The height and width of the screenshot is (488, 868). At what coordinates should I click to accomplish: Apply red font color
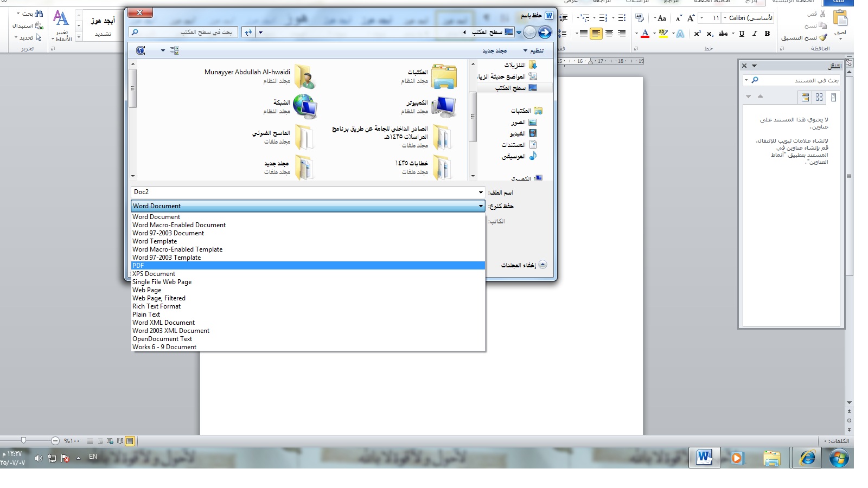tap(645, 34)
